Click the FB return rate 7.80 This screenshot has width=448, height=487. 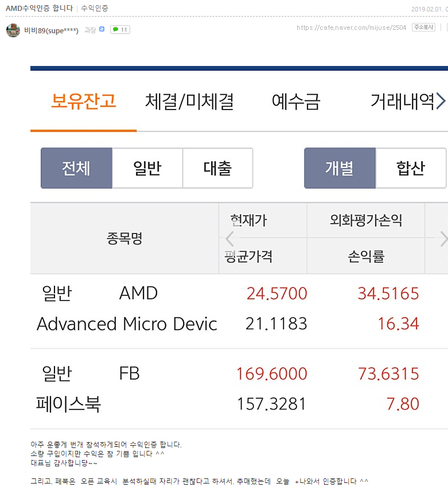tap(403, 404)
